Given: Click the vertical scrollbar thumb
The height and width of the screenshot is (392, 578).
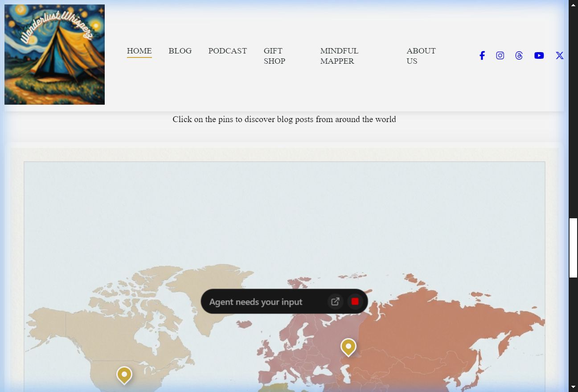Looking at the screenshot, I should (x=573, y=247).
